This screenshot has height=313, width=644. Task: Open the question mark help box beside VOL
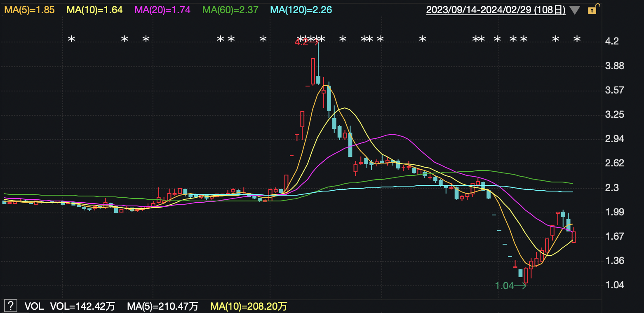[x=11, y=306]
